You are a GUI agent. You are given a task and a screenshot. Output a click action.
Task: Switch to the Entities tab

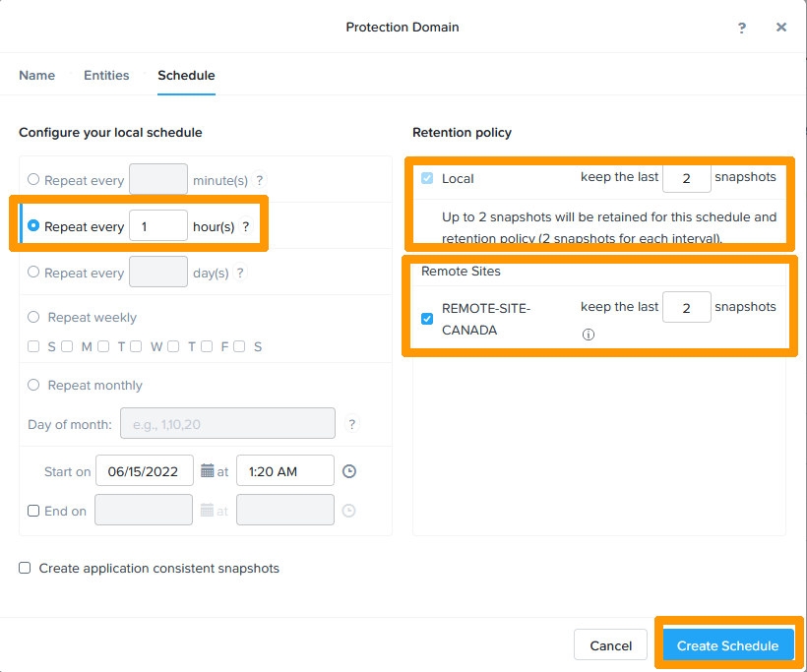(106, 75)
